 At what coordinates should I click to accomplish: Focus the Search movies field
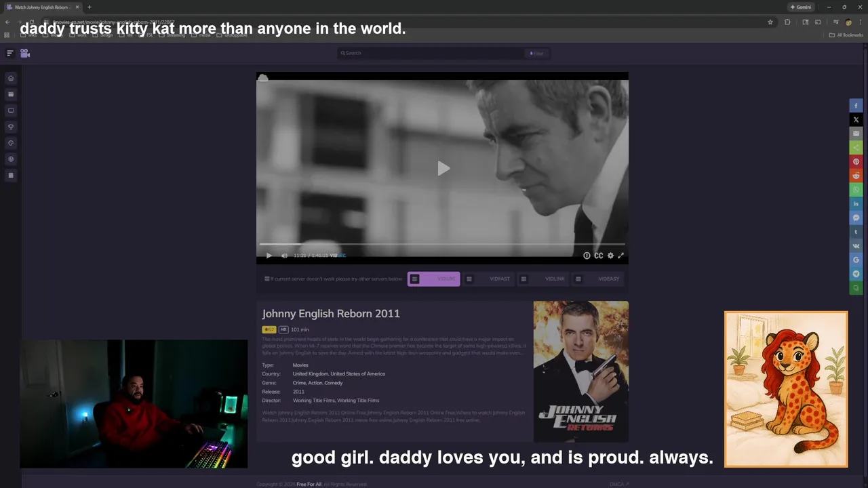click(431, 53)
